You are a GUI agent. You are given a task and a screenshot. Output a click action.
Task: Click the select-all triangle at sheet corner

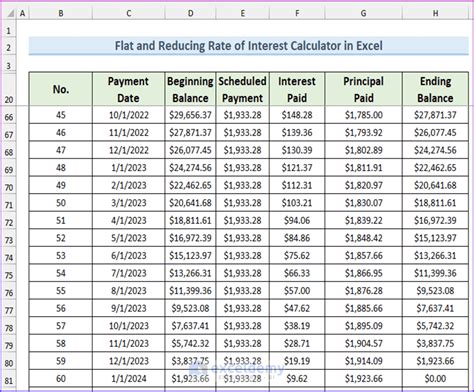pos(10,13)
